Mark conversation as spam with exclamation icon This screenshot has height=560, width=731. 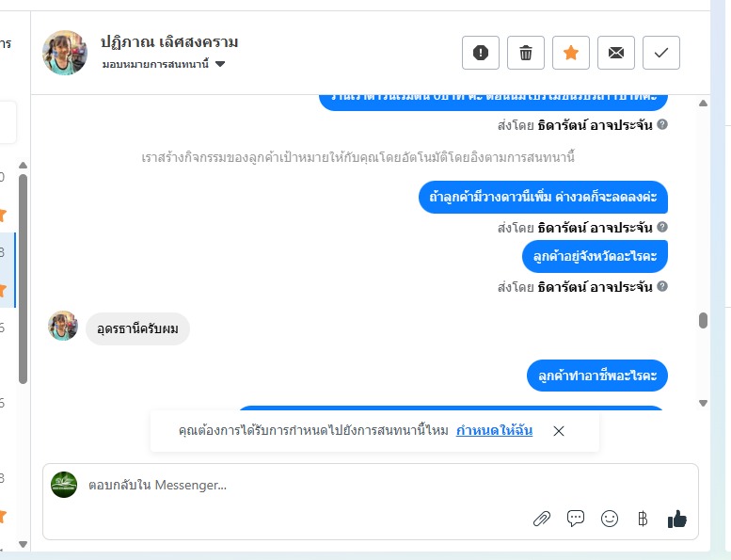click(x=481, y=53)
